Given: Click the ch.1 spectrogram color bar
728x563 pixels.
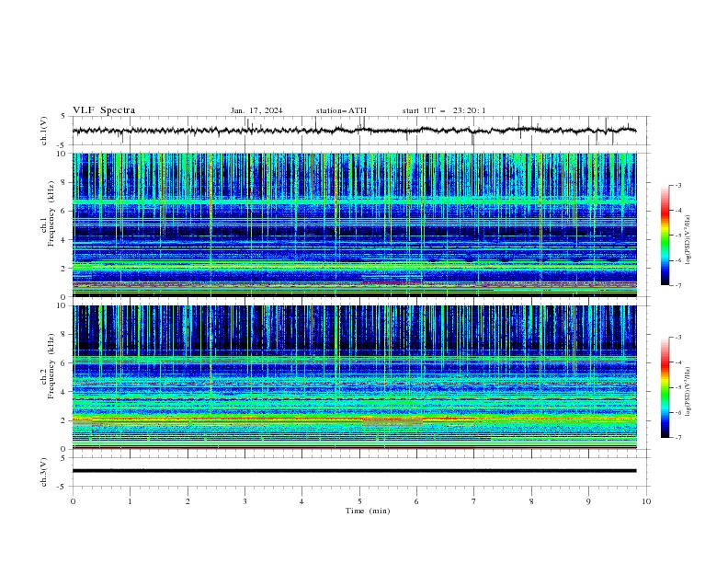Looking at the screenshot, I should 665,236.
